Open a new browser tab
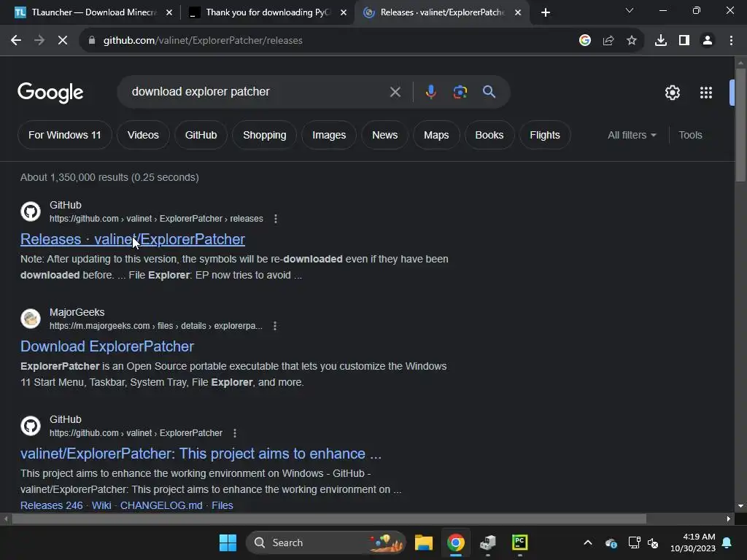The image size is (747, 560). click(546, 12)
